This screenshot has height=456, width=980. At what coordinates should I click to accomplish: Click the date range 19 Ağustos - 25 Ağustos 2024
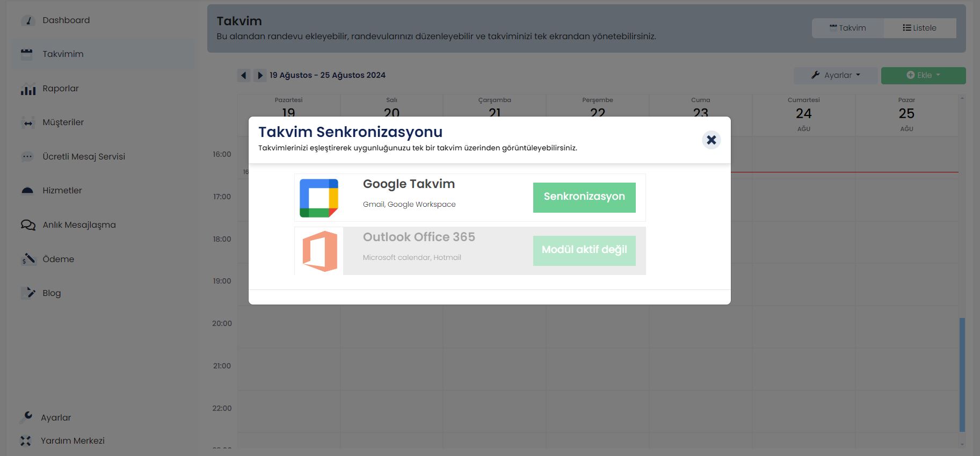click(328, 75)
